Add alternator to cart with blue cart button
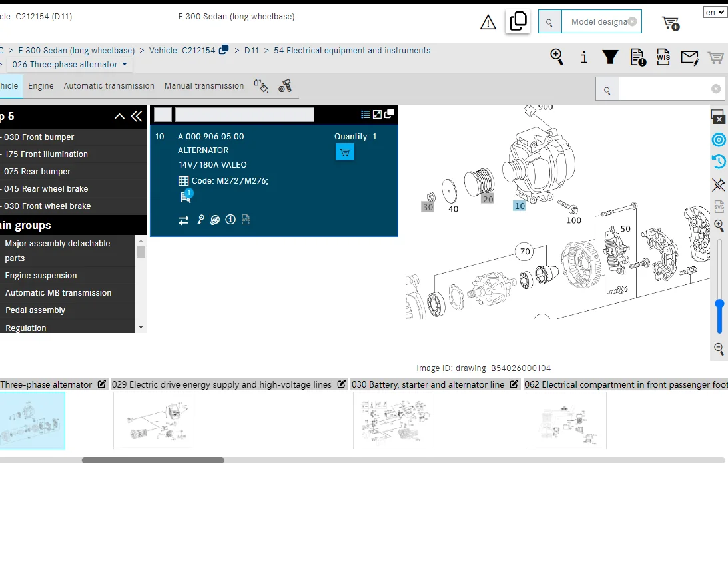The image size is (728, 580). (x=345, y=152)
